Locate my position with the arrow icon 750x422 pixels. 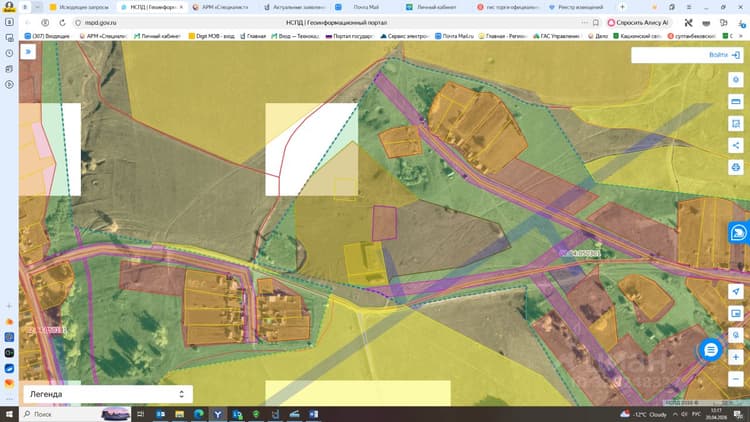[x=736, y=291]
